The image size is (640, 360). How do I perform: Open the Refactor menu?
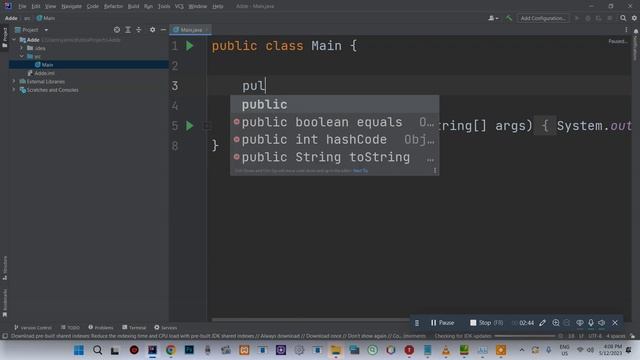[x=113, y=6]
